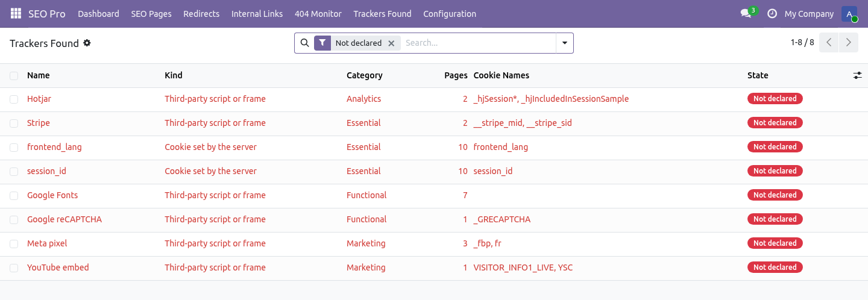868x300 pixels.
Task: Expand the search options dropdown arrow
Action: pos(564,43)
